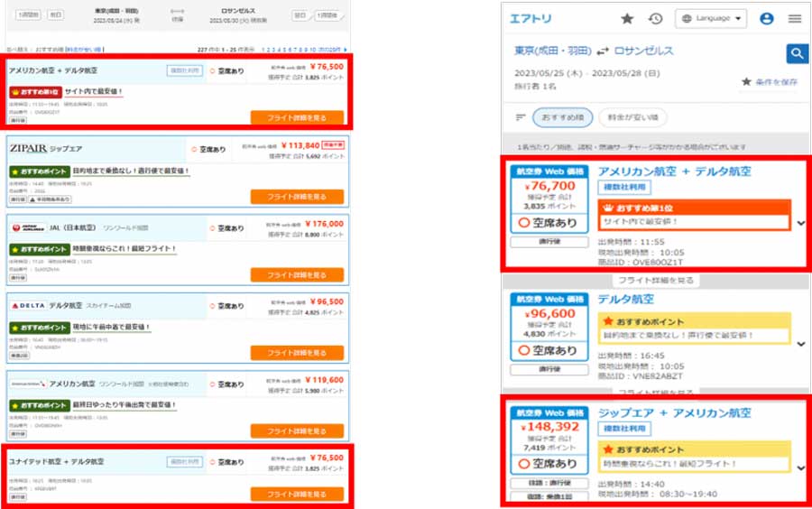This screenshot has width=812, height=509.
Task: Open フライト詳細を見る for ZIPAIR ¥113,840
Action: coord(297,197)
